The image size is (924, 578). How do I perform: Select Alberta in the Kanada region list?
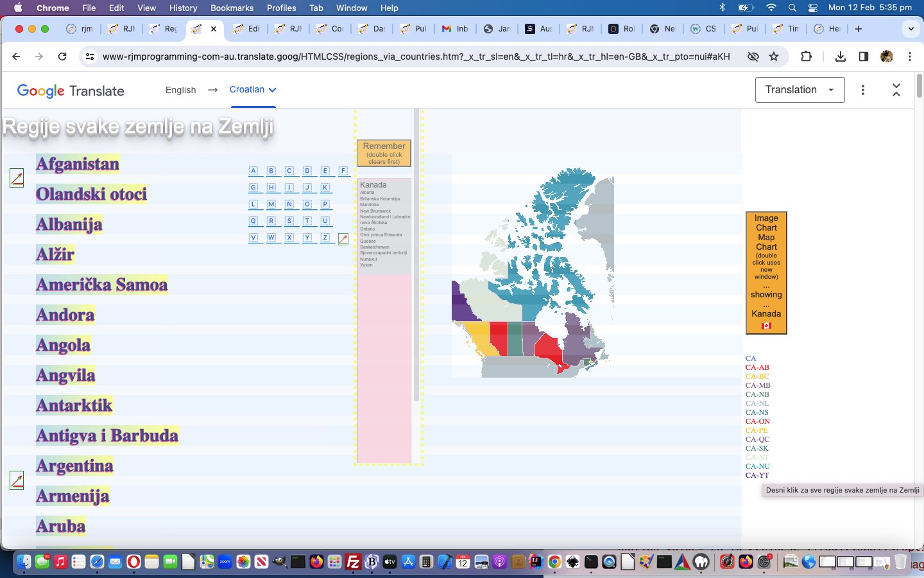(x=367, y=193)
